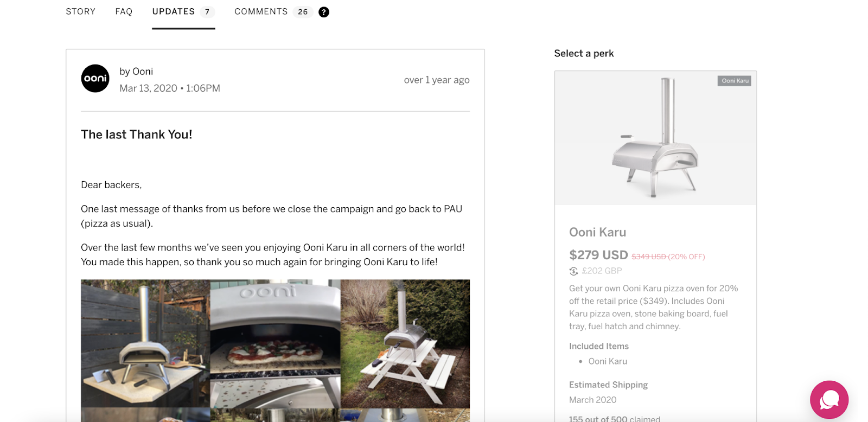Open the left pizza oven patio photo
868x422 pixels.
tap(145, 343)
